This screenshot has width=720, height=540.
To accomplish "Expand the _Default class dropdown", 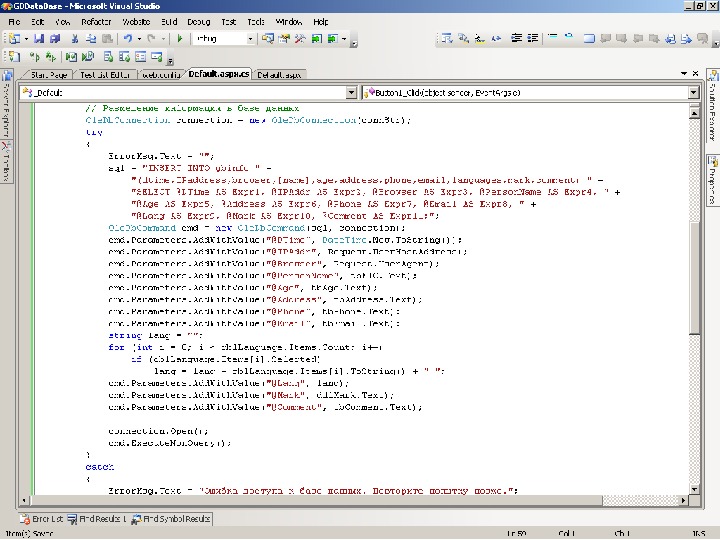I will pos(351,92).
